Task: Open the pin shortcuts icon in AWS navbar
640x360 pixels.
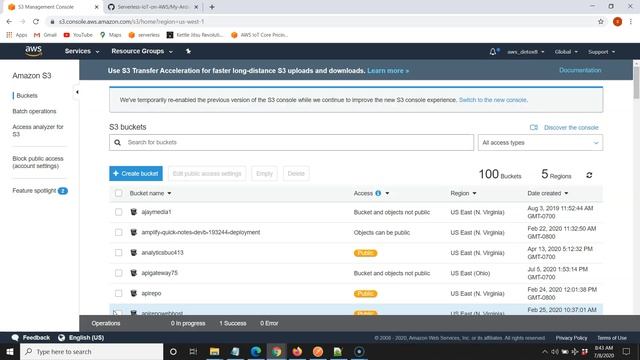Action: (188, 51)
